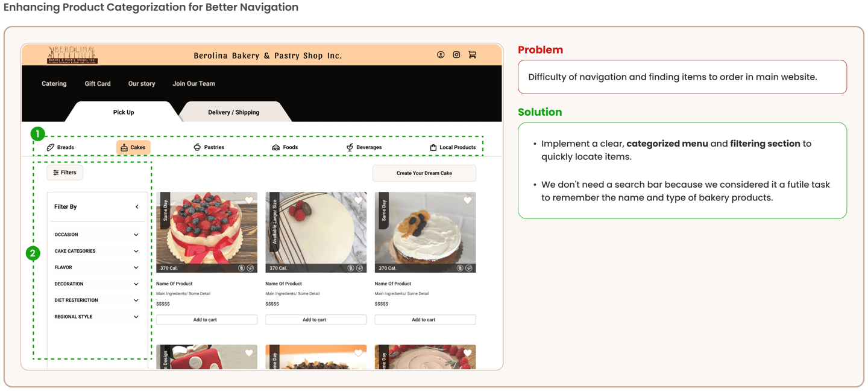Favorite the white cake with chocolate stripes
The width and height of the screenshot is (868, 391).
[358, 200]
